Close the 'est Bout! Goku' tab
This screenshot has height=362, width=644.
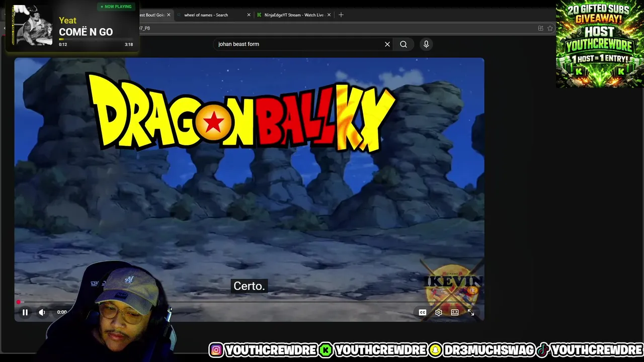169,15
